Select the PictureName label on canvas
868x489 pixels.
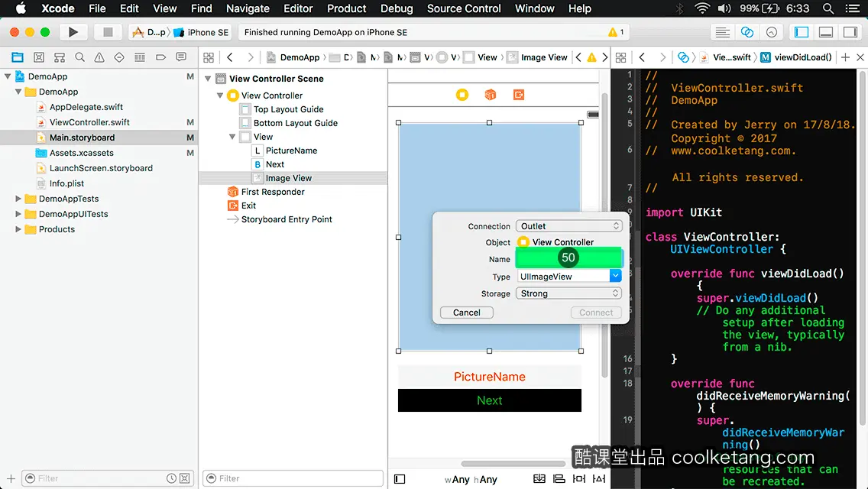pyautogui.click(x=489, y=377)
